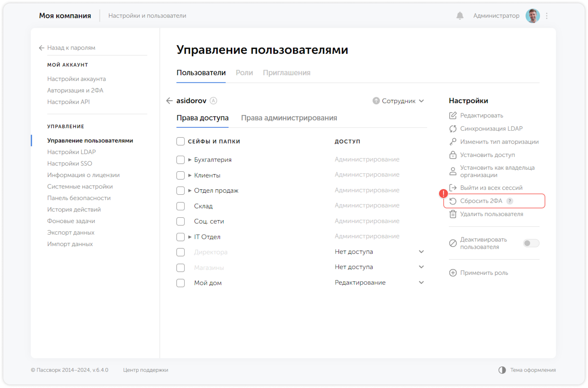Image resolution: width=588 pixels, height=388 pixels.
Task: Click the Выйти из всех сессий exit icon
Action: click(453, 188)
